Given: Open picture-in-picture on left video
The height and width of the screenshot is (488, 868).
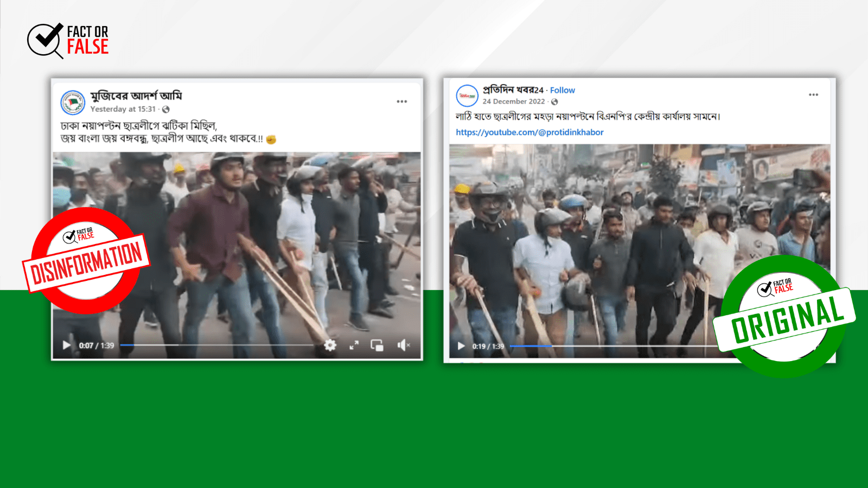Looking at the screenshot, I should click(x=377, y=345).
